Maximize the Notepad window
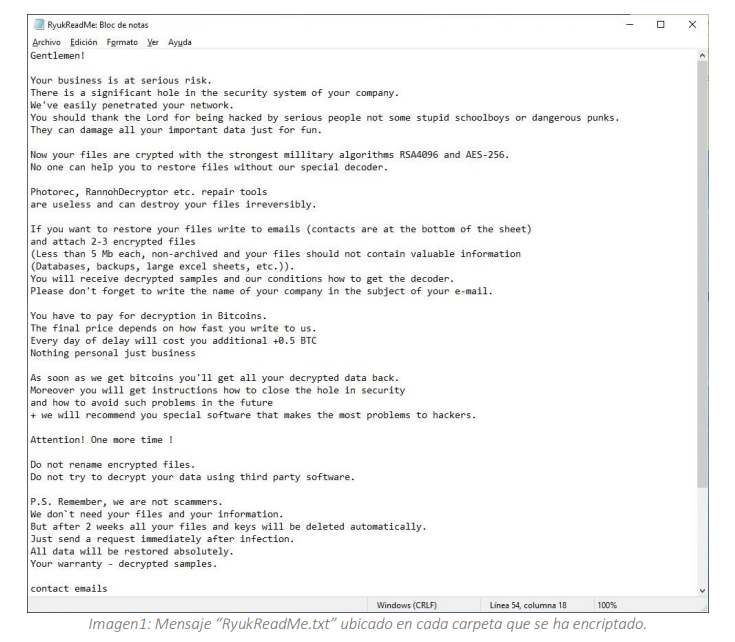 tap(660, 24)
